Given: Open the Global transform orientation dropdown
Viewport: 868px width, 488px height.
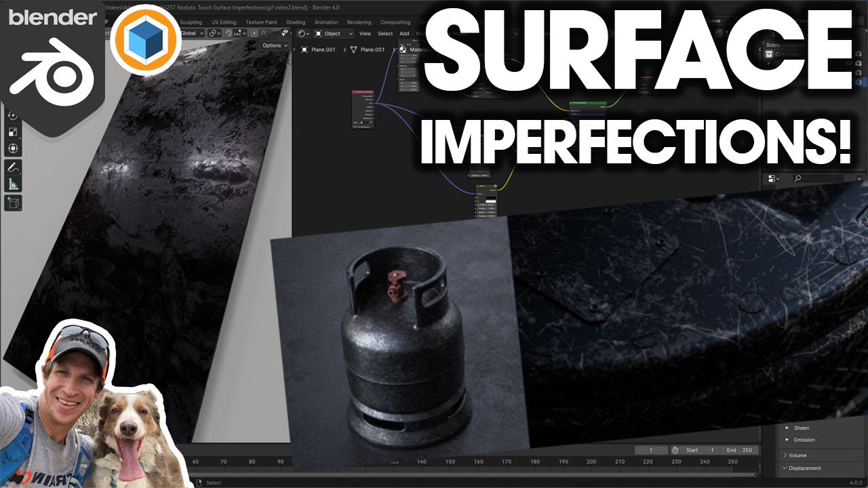Looking at the screenshot, I should 191,33.
